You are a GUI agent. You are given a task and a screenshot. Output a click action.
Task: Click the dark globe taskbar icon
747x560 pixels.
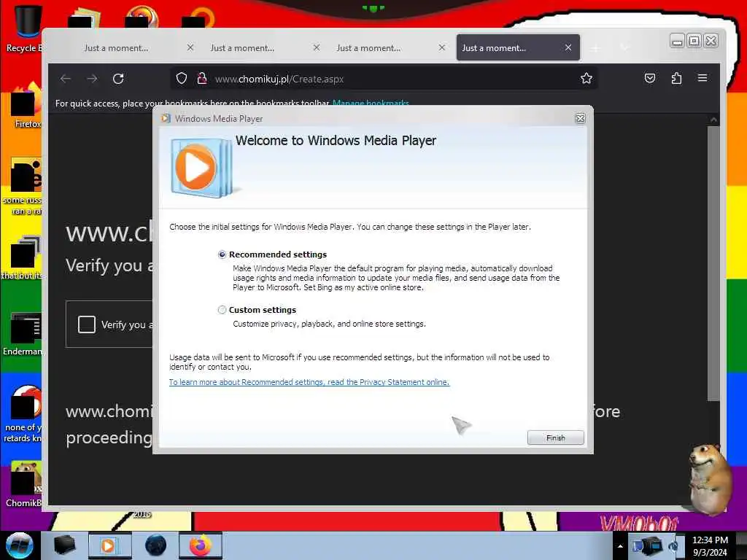tap(155, 545)
